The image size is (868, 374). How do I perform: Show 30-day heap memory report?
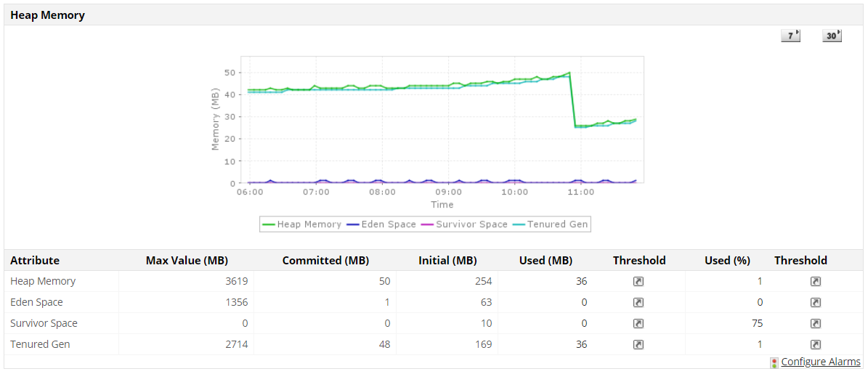832,36
